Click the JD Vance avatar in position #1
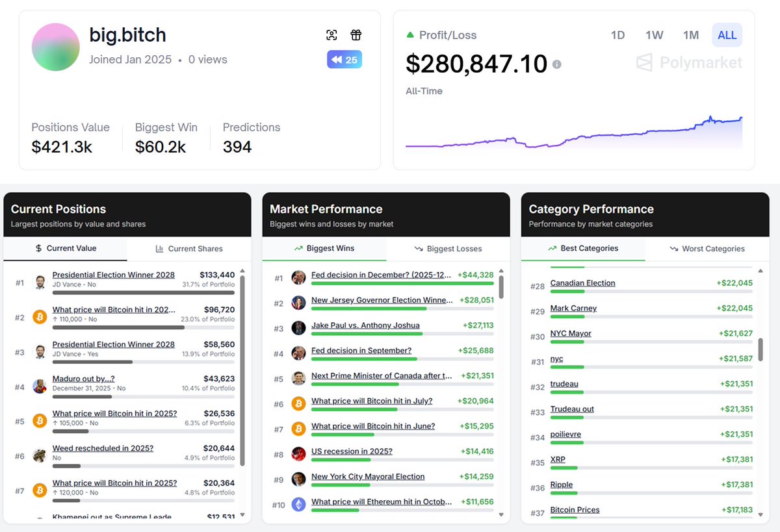This screenshot has width=780, height=532. tap(40, 283)
